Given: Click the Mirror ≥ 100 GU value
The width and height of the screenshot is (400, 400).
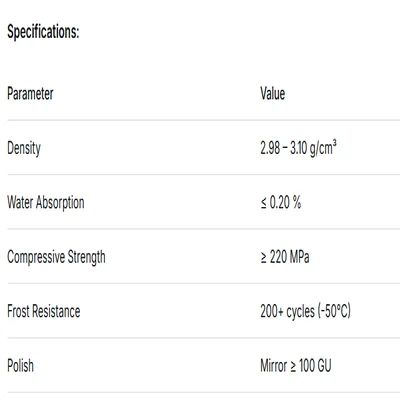Looking at the screenshot, I should (296, 366).
